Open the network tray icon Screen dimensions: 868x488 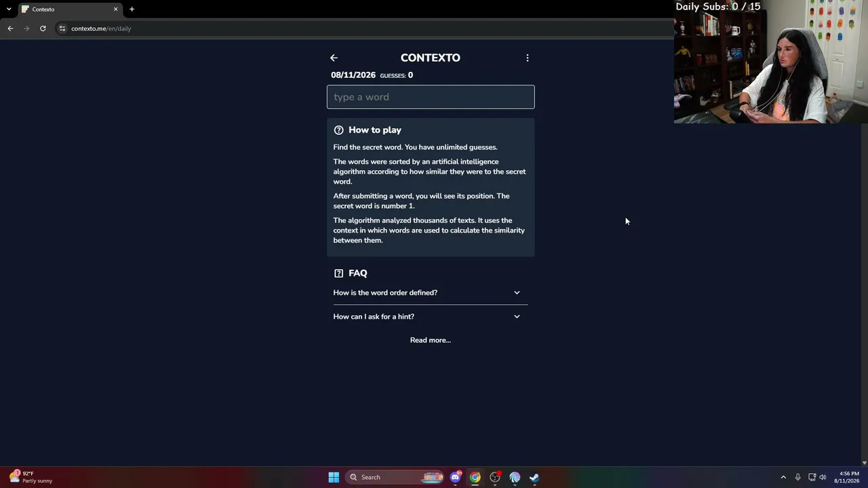coord(812,477)
